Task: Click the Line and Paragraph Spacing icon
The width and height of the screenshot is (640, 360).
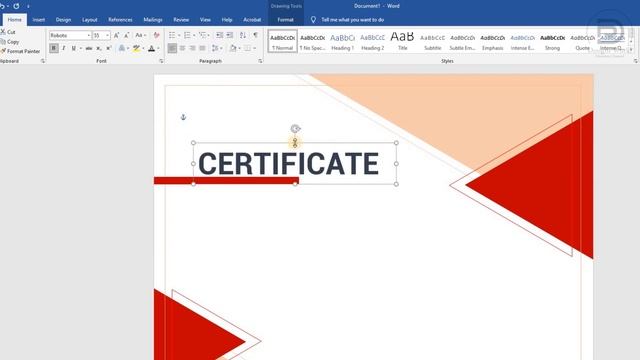Action: tap(215, 48)
